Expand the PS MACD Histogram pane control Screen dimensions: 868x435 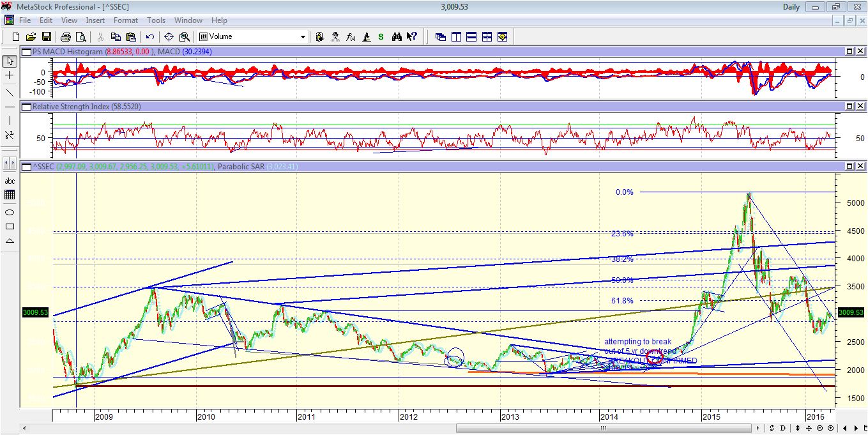[x=848, y=51]
